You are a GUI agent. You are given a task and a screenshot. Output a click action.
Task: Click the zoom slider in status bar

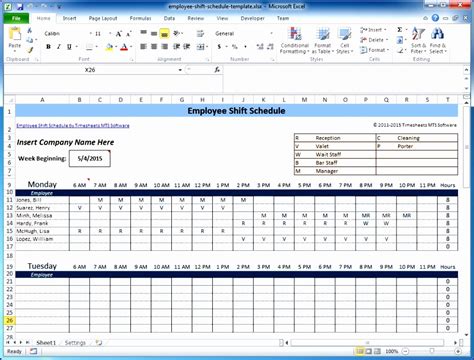click(x=432, y=351)
